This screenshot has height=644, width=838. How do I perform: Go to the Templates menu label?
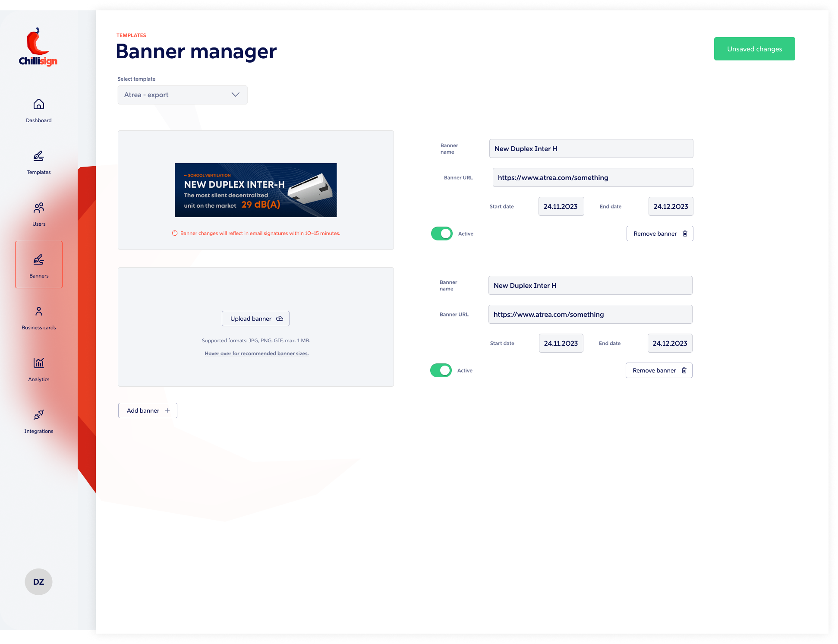[39, 172]
